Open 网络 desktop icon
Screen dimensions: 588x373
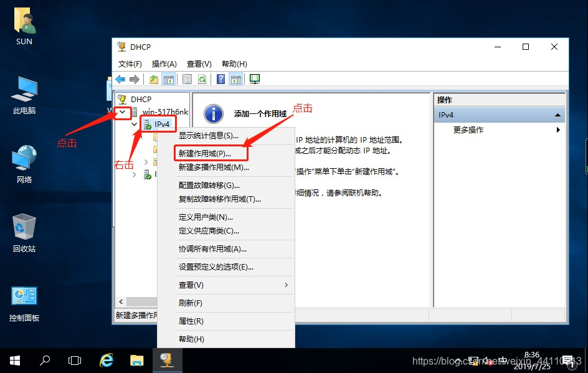tap(24, 164)
